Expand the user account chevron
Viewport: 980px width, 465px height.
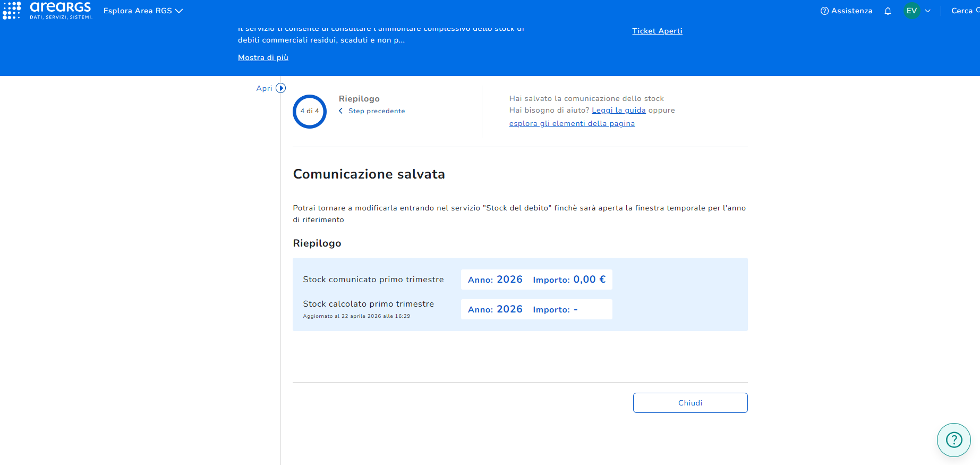928,11
